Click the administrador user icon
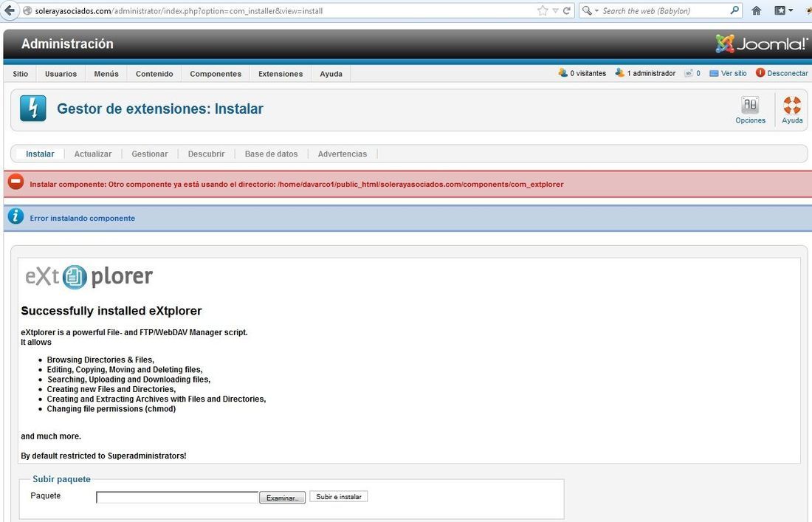The height and width of the screenshot is (522, 812). (619, 72)
